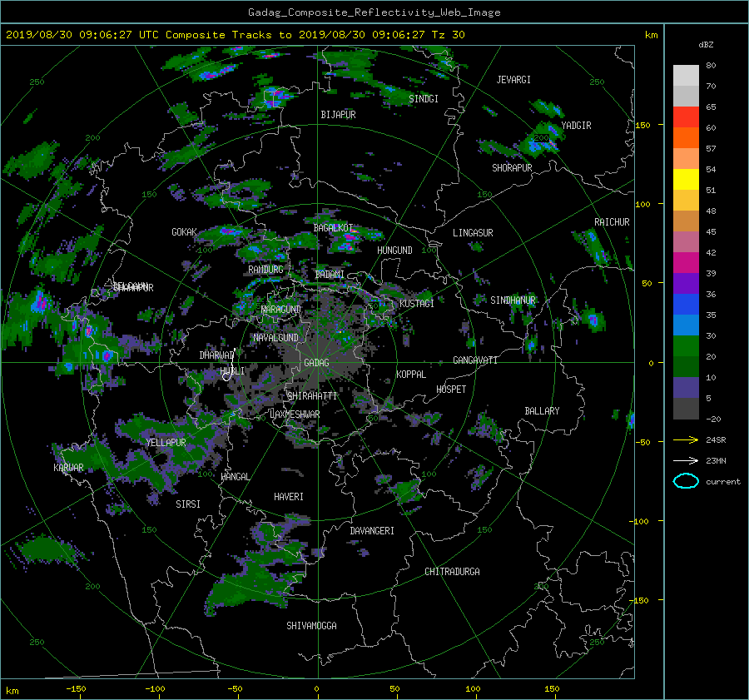Click the HUBLI city label
Screen dimensions: 749x700
pos(232,370)
